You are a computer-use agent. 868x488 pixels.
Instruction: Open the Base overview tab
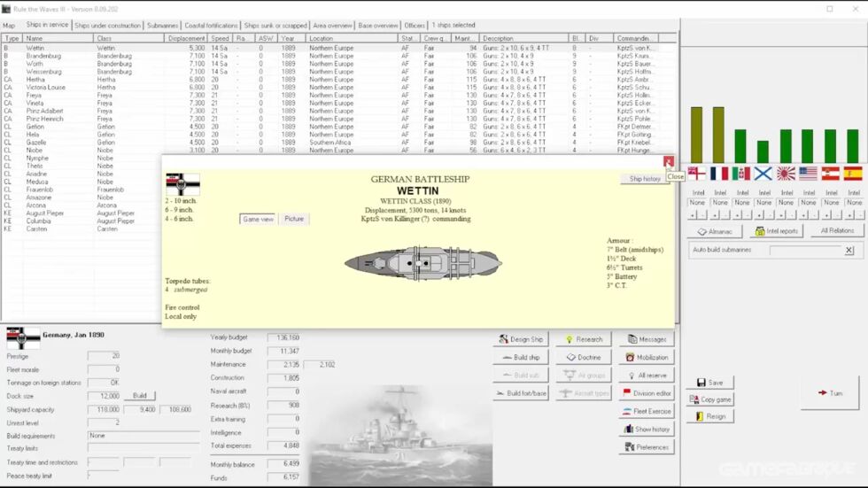click(378, 26)
